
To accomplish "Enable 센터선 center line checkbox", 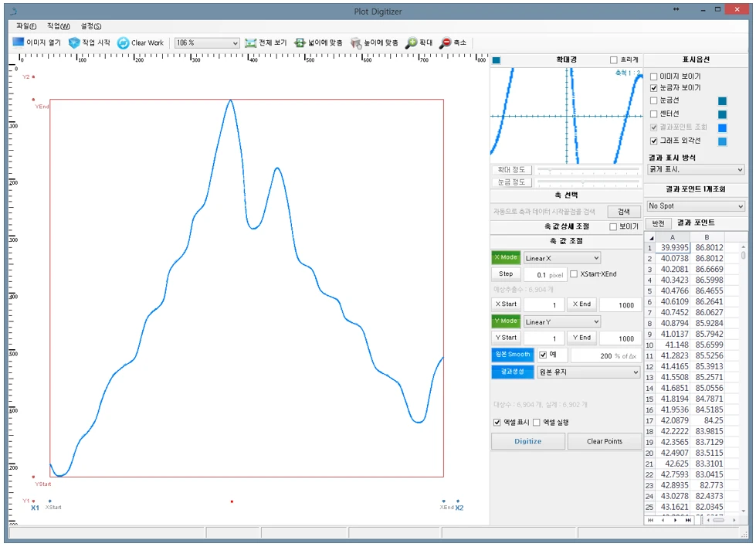I will tap(654, 114).
